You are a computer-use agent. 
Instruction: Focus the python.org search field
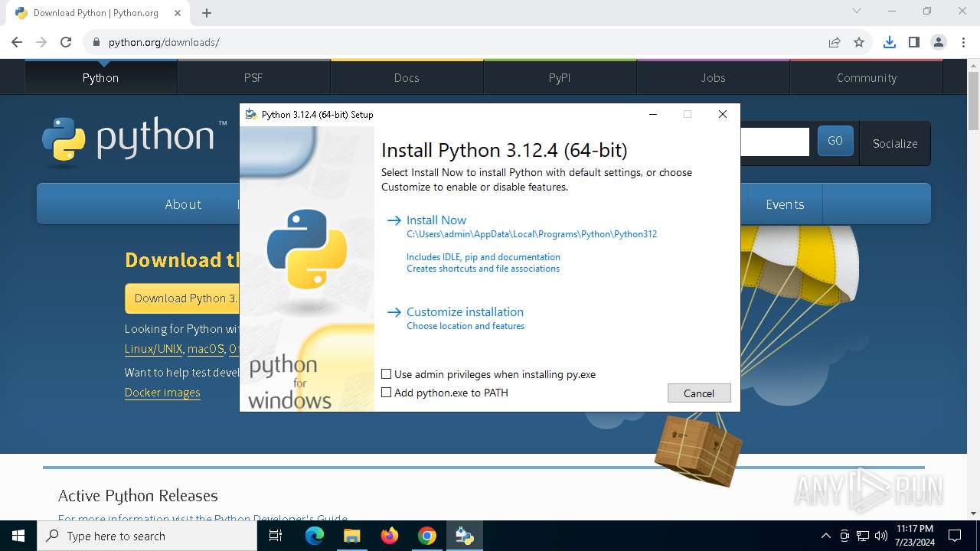click(x=774, y=142)
